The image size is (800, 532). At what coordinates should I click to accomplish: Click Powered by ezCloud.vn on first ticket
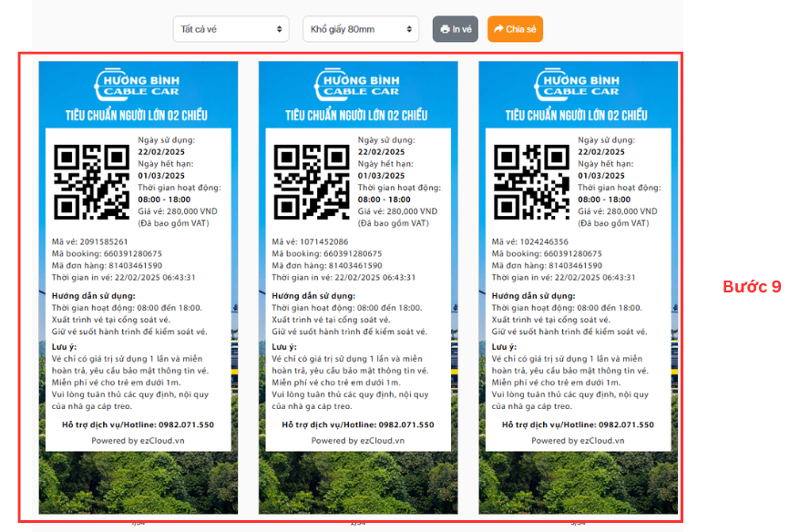tap(138, 441)
